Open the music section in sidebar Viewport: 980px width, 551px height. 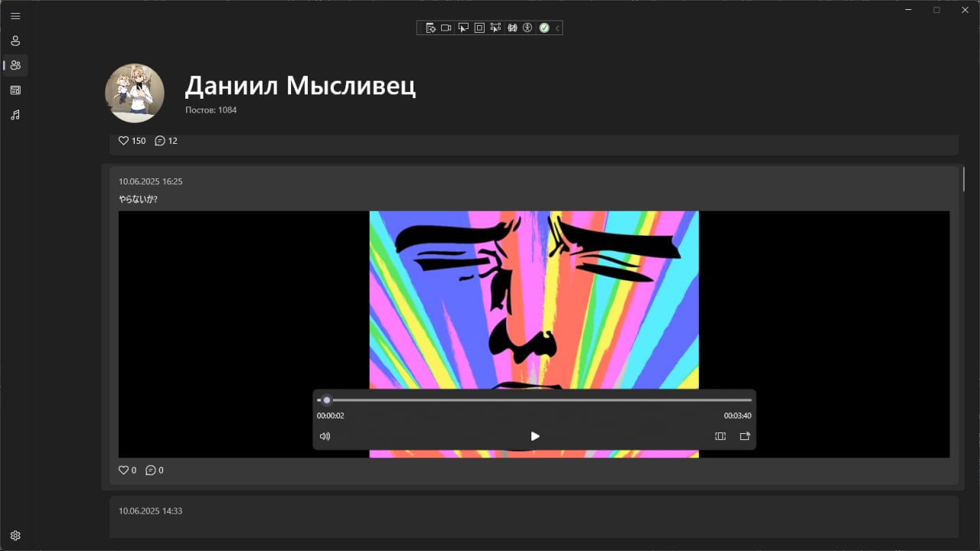click(15, 115)
